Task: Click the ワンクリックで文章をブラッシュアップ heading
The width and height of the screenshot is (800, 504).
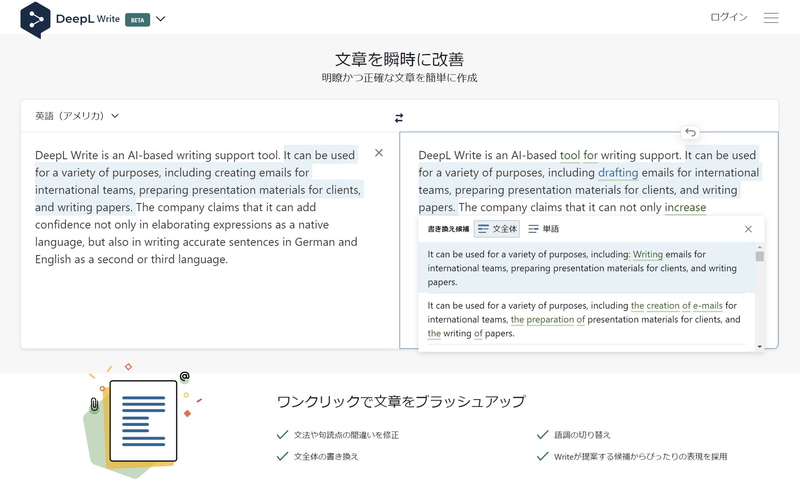Action: pyautogui.click(x=401, y=401)
